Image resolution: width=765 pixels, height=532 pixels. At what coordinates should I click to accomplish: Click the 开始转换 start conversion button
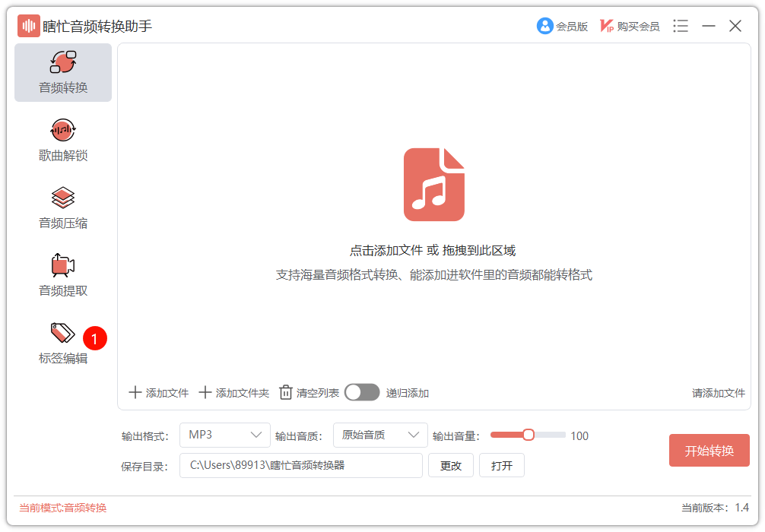tap(709, 450)
